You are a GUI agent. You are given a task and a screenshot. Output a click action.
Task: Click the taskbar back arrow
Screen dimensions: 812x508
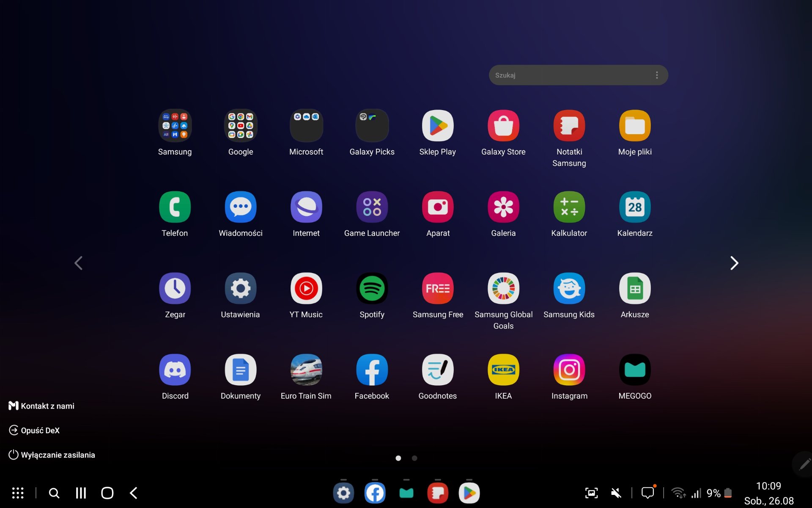134,493
